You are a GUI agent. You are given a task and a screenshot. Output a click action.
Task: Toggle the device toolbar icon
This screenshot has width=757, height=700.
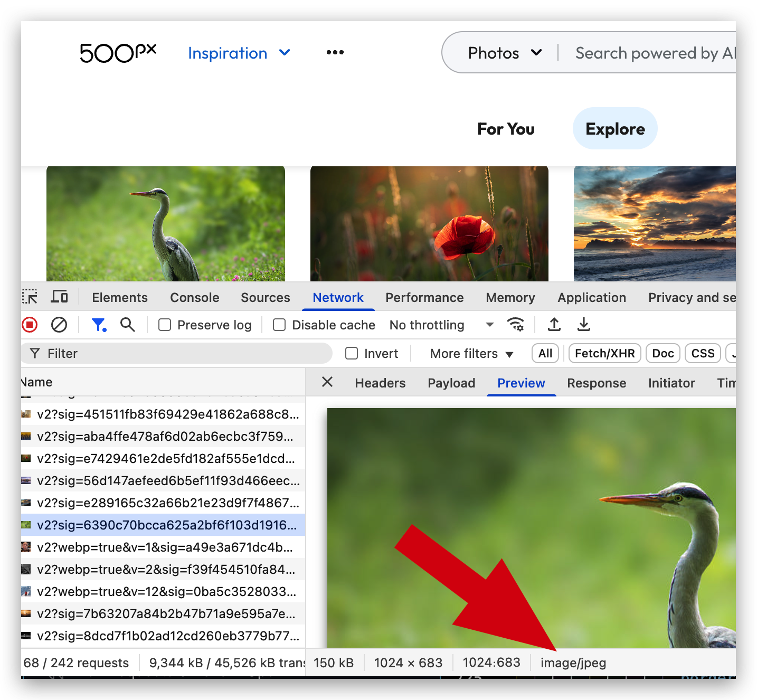point(59,297)
